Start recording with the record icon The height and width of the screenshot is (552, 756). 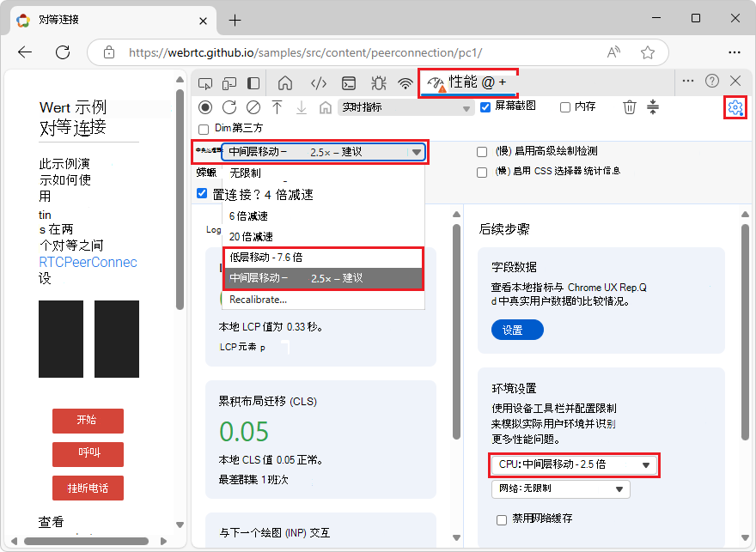204,106
